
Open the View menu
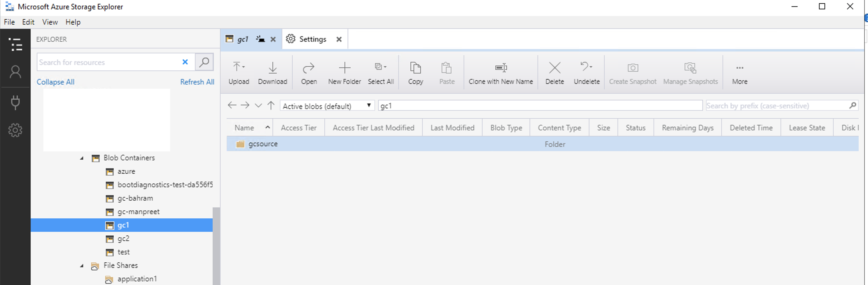tap(49, 22)
